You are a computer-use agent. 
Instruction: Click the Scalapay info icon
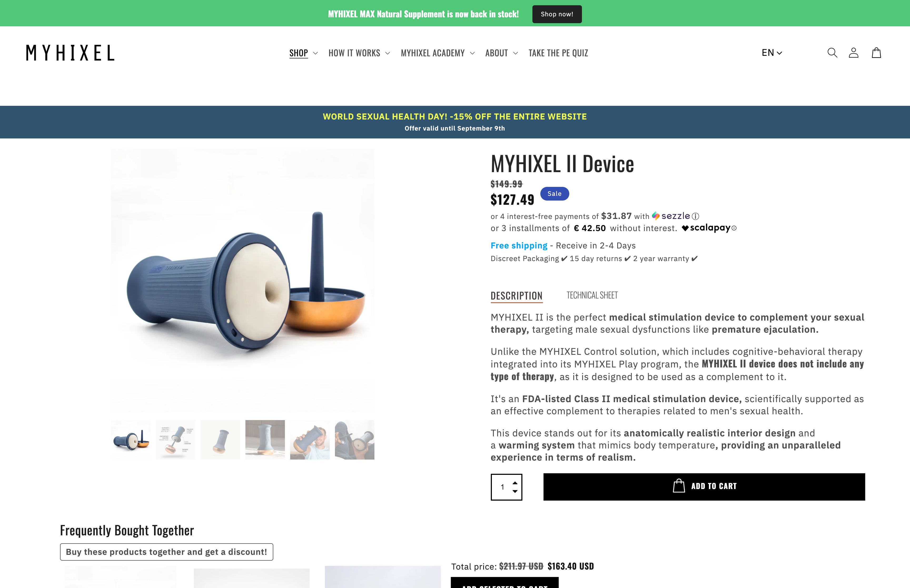[x=734, y=228]
